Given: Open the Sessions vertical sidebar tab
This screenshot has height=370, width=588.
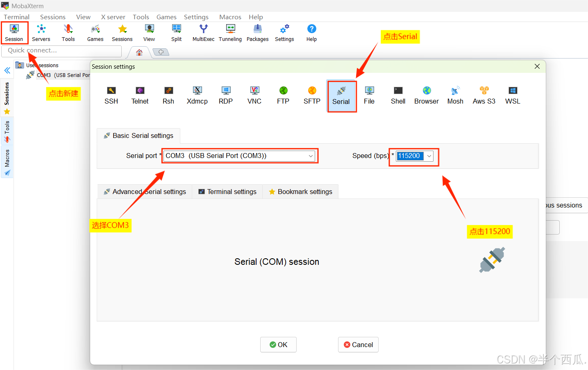Looking at the screenshot, I should coord(7,98).
